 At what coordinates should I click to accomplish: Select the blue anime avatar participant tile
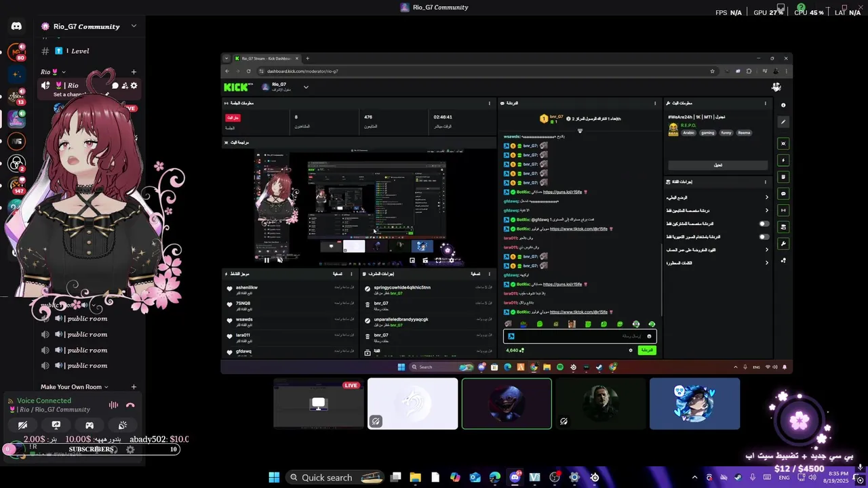click(694, 404)
